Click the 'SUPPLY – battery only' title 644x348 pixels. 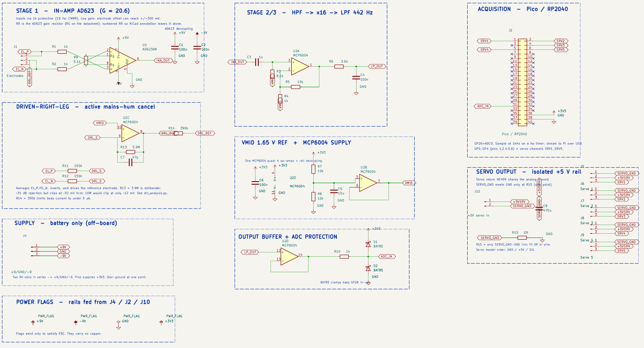coord(66,223)
